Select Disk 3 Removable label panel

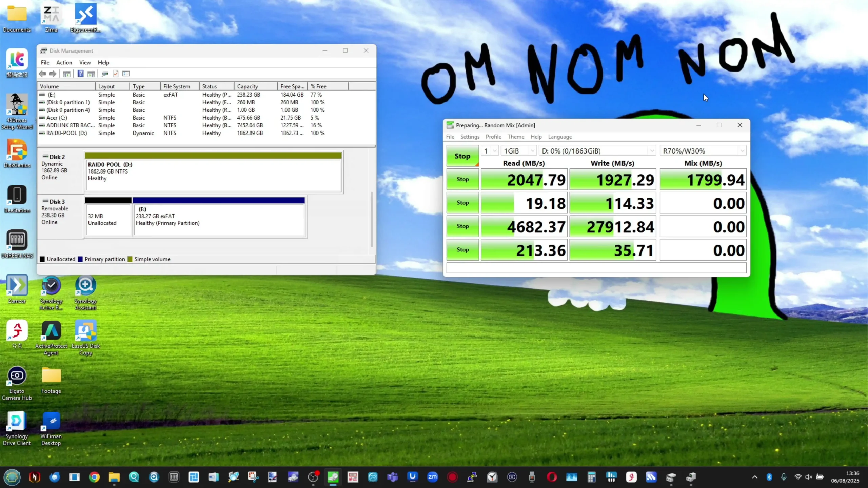point(61,217)
